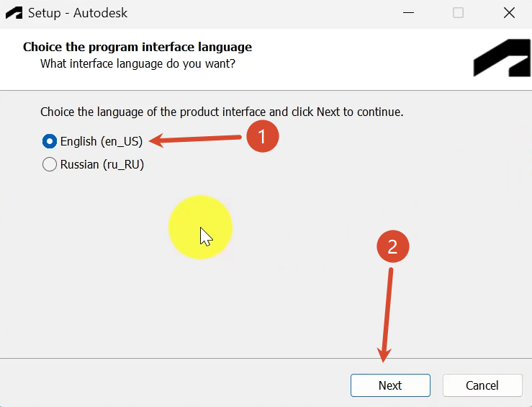The image size is (532, 407).
Task: Click the red arrow pointing to Next
Action: (386, 315)
